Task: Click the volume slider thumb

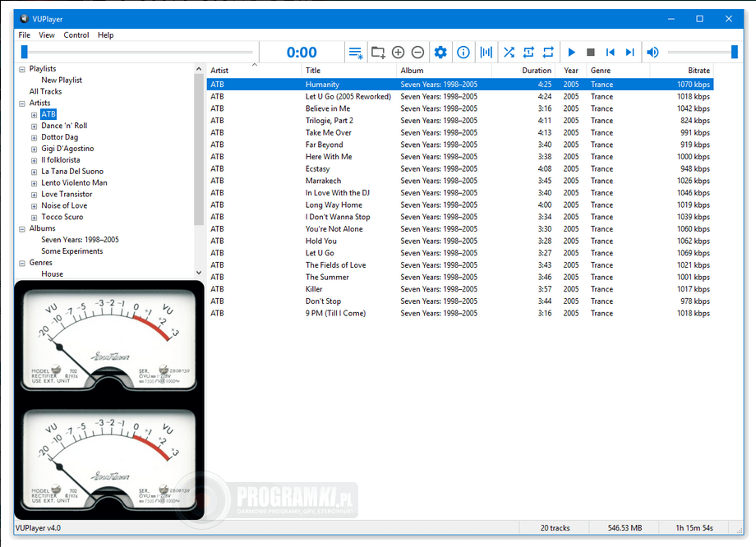Action: click(x=735, y=52)
